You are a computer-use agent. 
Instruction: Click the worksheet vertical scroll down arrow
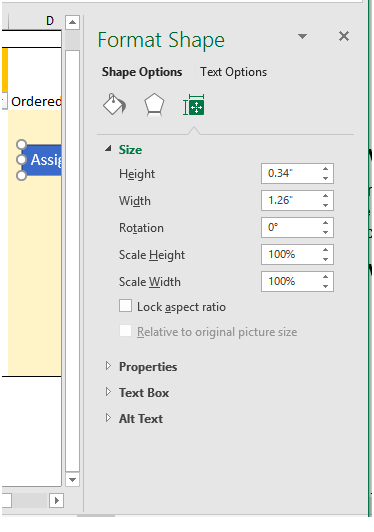tap(72, 479)
